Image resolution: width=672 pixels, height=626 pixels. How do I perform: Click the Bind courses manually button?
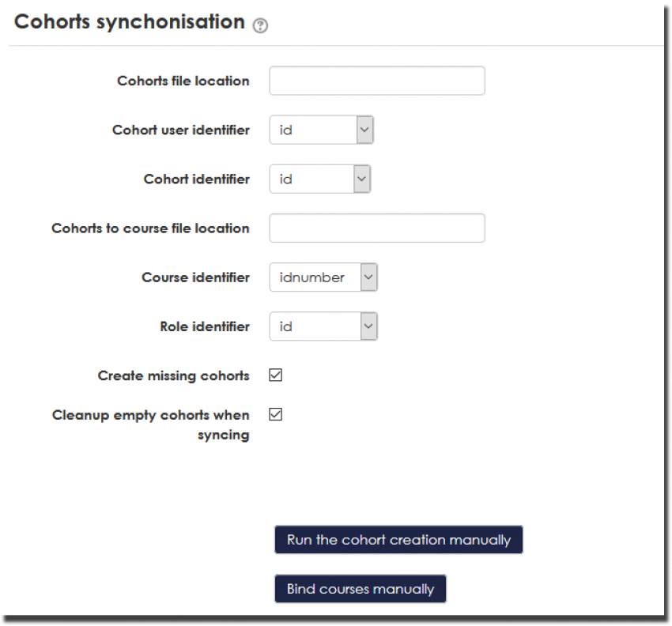click(360, 589)
